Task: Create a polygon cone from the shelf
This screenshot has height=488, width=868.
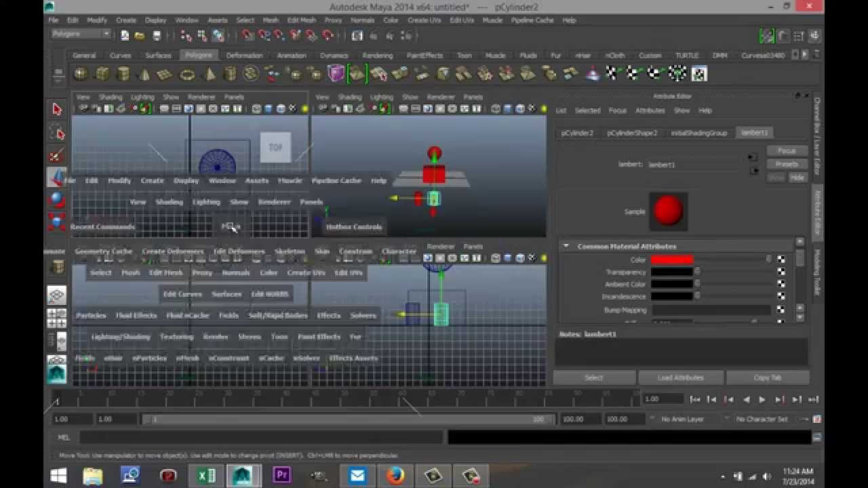Action: click(144, 74)
